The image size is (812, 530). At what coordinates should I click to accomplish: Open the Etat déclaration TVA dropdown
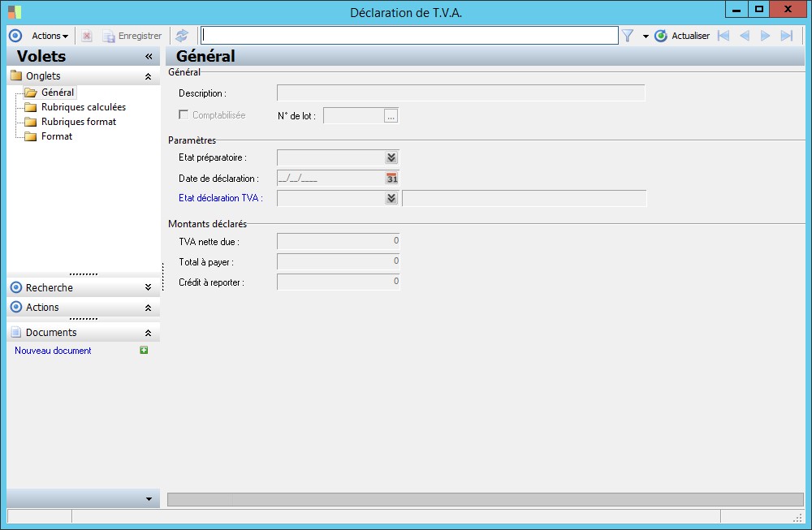click(x=391, y=198)
